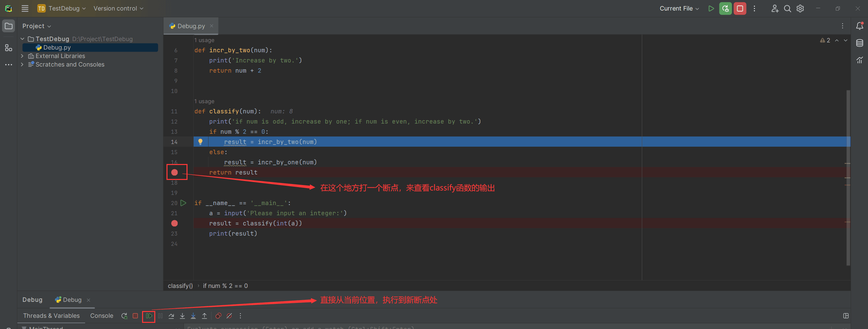Viewport: 868px width, 329px height.
Task: Open the Database tool window icon
Action: point(860,43)
